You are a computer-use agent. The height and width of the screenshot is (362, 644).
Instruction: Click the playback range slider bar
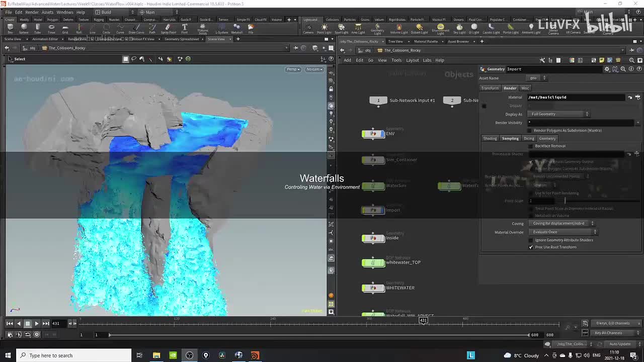(319, 335)
